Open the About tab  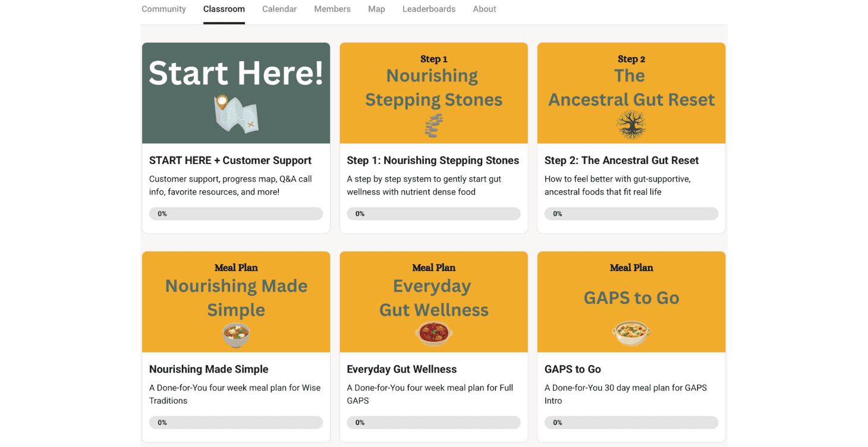tap(485, 10)
